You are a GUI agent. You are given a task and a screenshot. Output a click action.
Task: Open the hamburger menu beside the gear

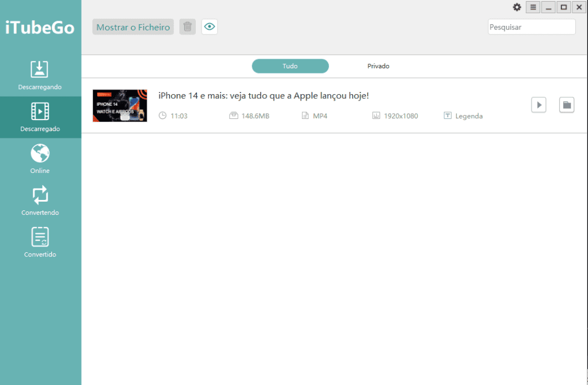pos(533,7)
